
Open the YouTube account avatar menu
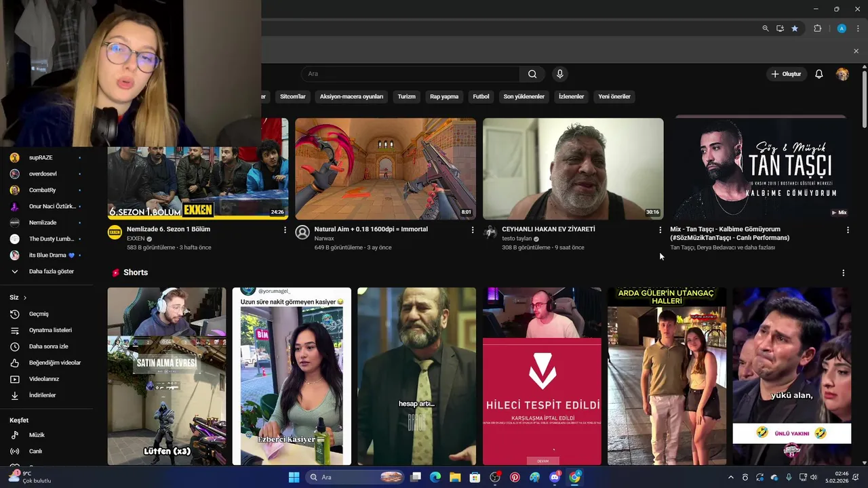coord(842,74)
